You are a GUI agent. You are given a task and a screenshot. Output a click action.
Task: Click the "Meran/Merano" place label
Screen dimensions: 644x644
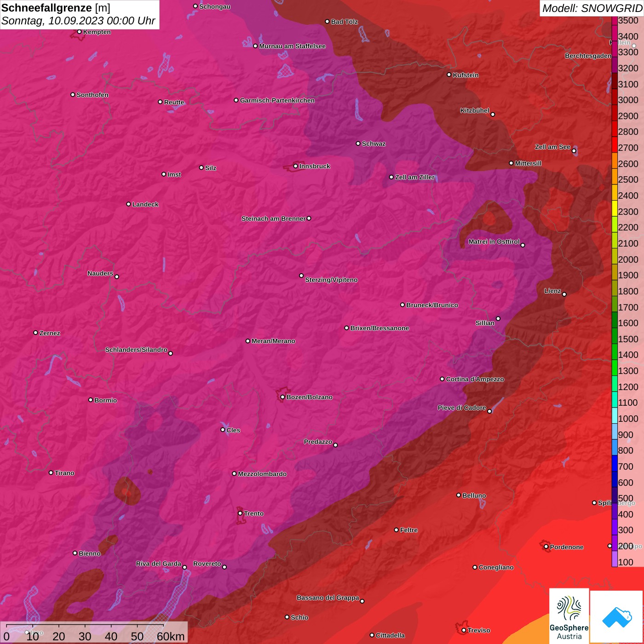pyautogui.click(x=273, y=341)
